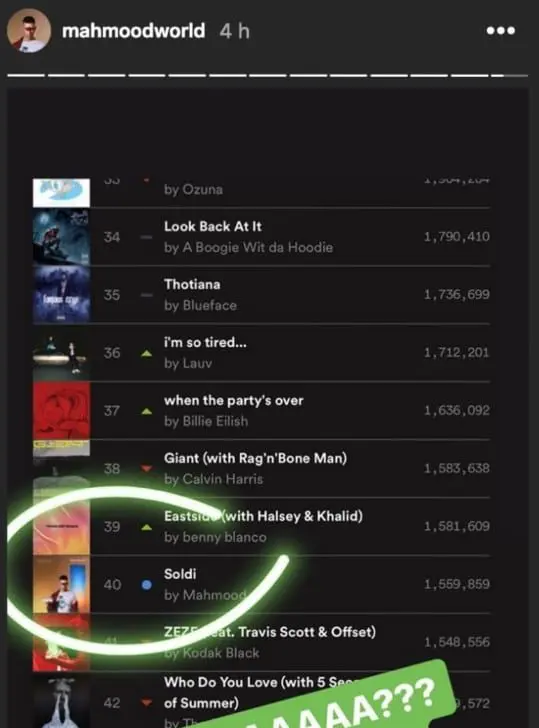Click the green up arrow at rank 37
This screenshot has width=539, height=728.
point(146,411)
